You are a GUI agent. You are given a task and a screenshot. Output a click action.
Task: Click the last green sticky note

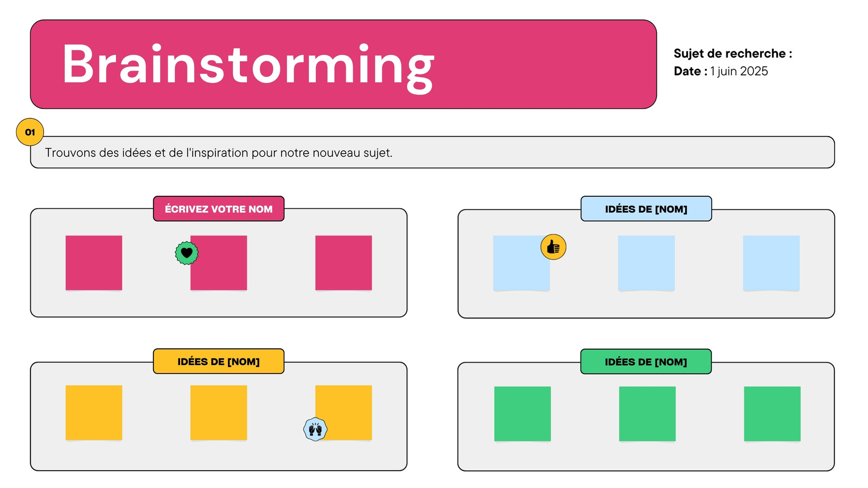pos(772,414)
